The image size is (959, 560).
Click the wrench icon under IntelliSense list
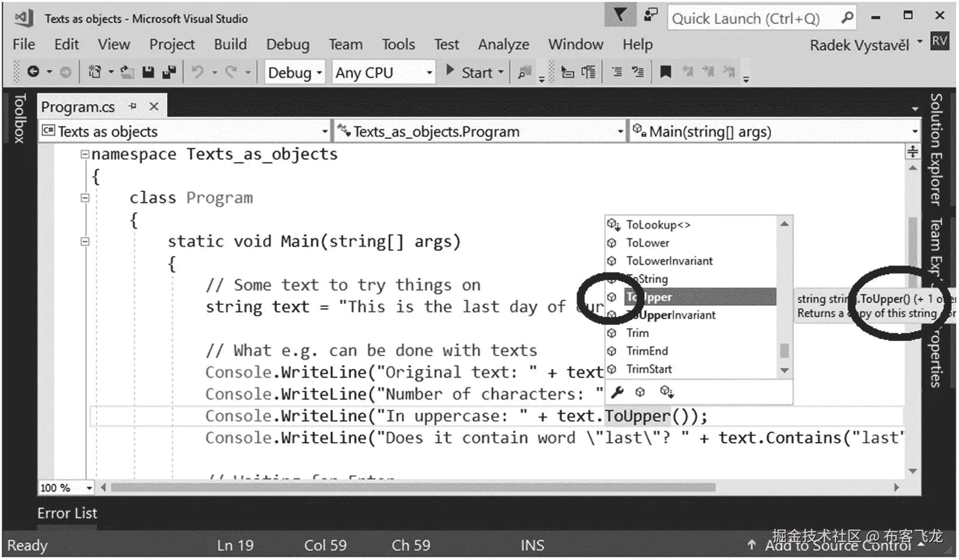pos(617,392)
